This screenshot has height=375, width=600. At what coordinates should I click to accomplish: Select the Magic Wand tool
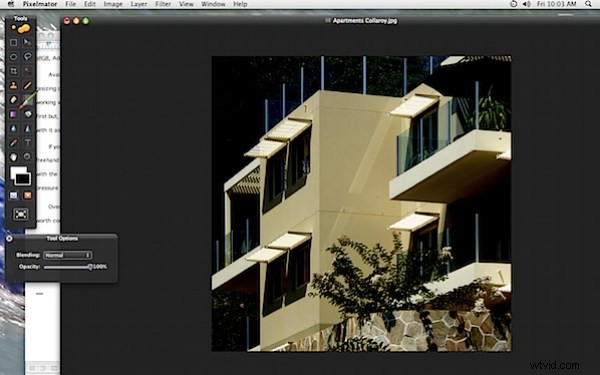click(28, 71)
